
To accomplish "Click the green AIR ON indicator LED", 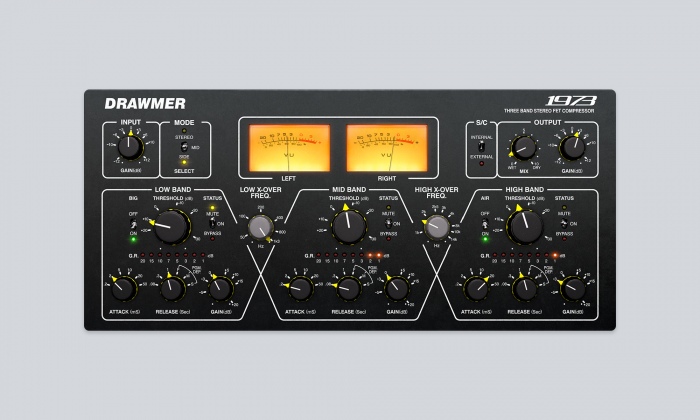I will tap(485, 240).
